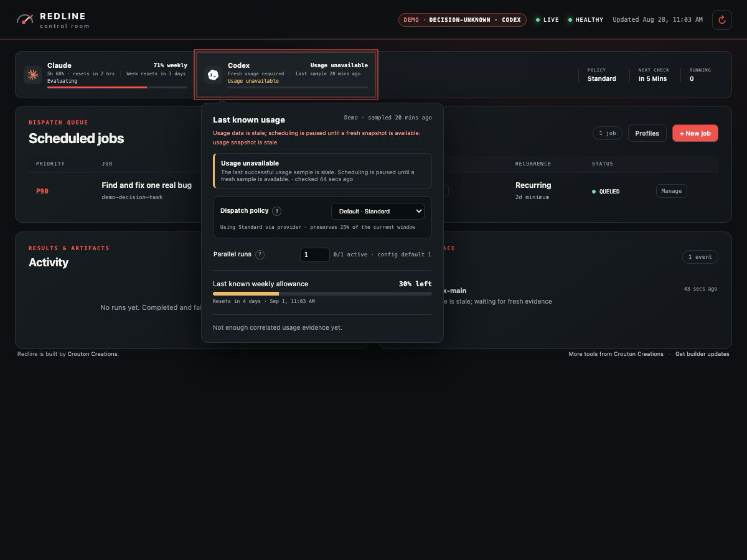Click the weekly allowance progress bar
747x560 pixels.
pyautogui.click(x=322, y=294)
